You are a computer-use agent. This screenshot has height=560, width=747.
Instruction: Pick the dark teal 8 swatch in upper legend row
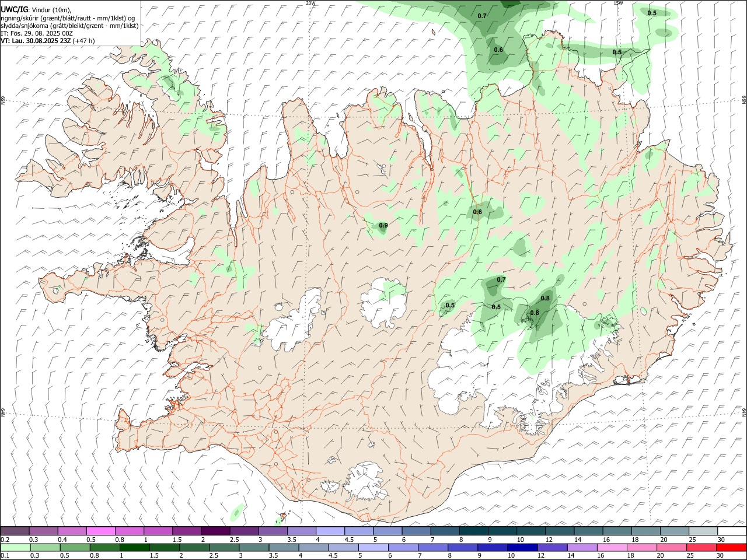click(x=473, y=531)
